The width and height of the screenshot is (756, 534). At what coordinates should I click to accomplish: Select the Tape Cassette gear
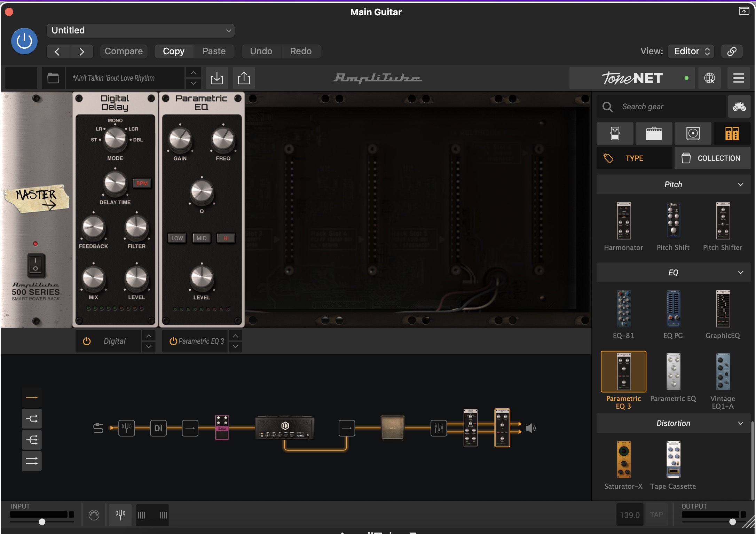[673, 465]
